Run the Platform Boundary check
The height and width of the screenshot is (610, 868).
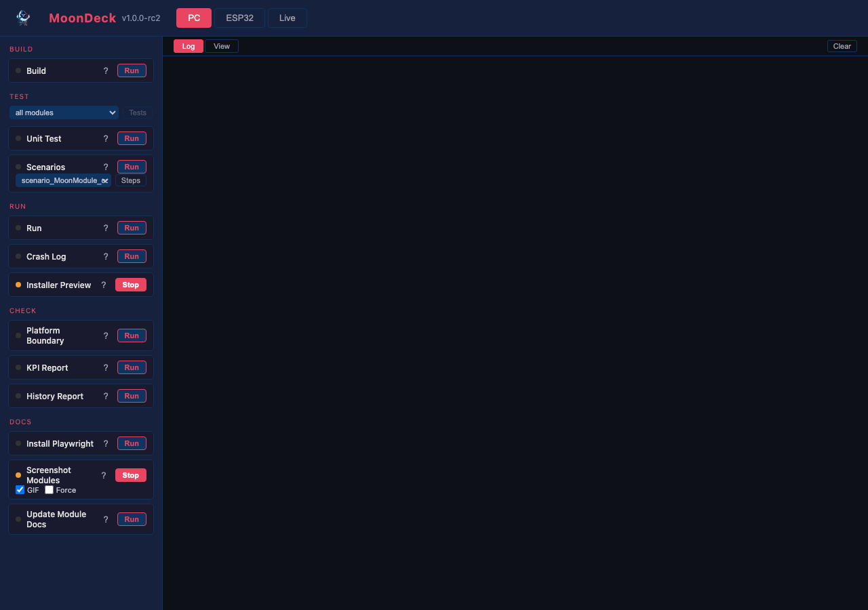[132, 335]
